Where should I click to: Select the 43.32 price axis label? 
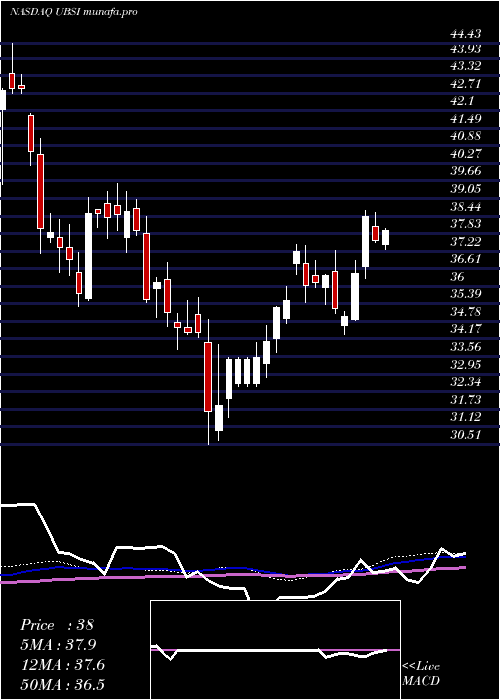[466, 66]
